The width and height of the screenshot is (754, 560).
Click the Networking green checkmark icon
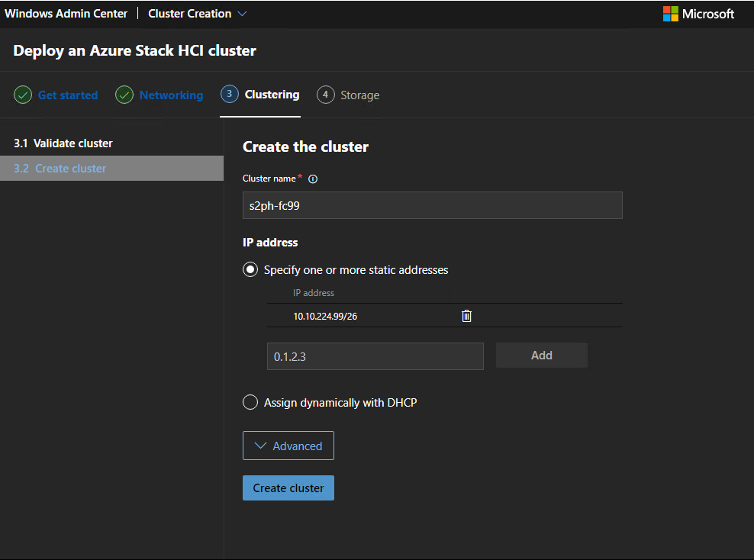pos(124,95)
